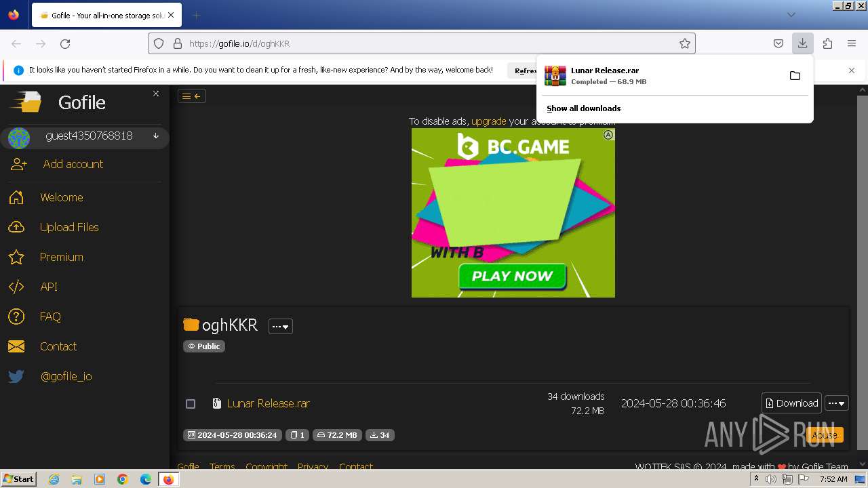Screen dimensions: 868x488
Task: Click the browser back arrow
Action: [16, 43]
